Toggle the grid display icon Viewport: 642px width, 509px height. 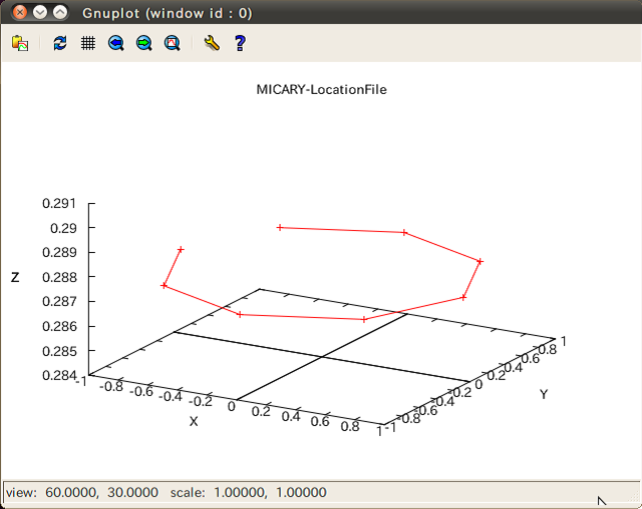coord(88,43)
